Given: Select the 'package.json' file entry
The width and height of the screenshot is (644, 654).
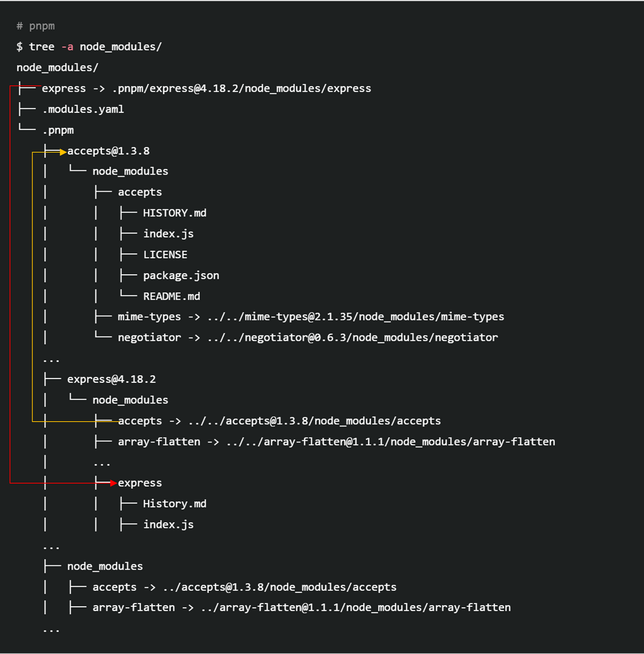Looking at the screenshot, I should [181, 276].
